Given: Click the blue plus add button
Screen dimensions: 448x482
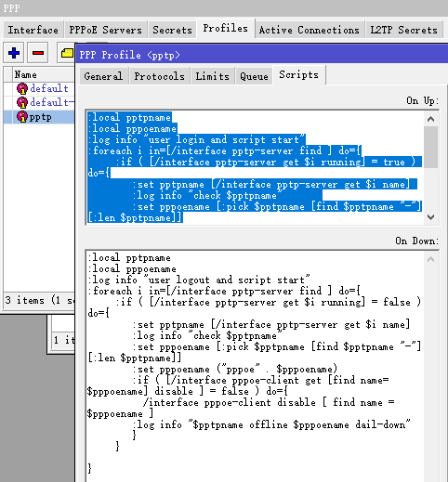Looking at the screenshot, I should coord(14,53).
